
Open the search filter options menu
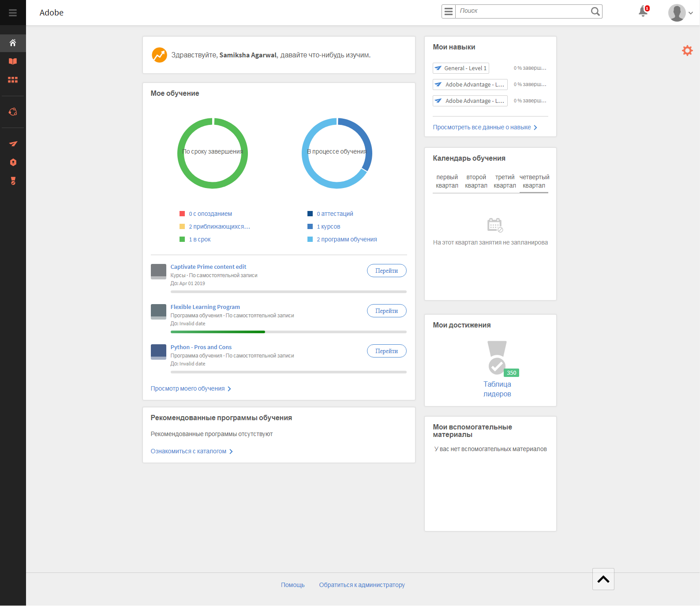click(449, 11)
